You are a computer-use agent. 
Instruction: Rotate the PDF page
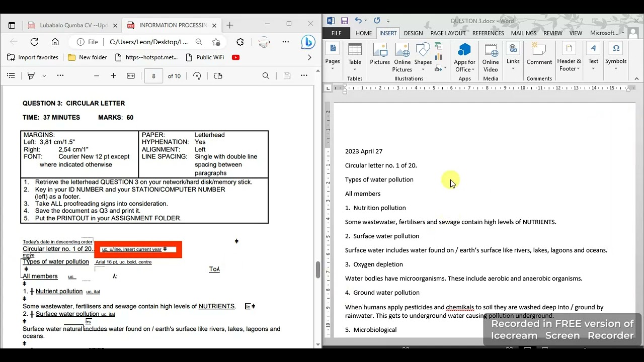pos(197,76)
